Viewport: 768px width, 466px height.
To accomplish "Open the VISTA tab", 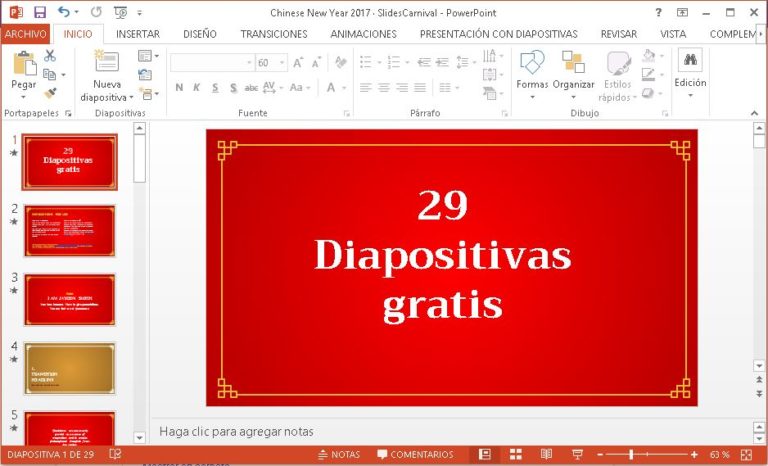I will pyautogui.click(x=673, y=34).
